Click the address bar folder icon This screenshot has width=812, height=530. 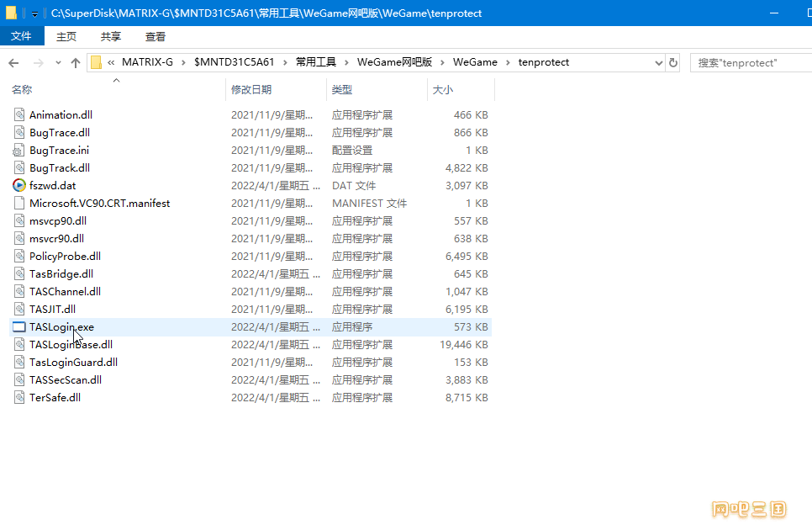tap(96, 63)
